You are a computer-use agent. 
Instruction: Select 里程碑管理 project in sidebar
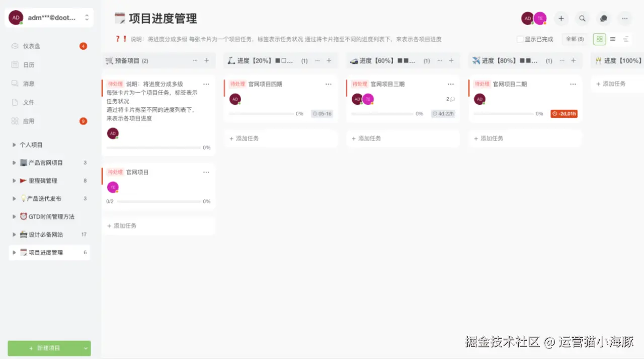click(49, 181)
